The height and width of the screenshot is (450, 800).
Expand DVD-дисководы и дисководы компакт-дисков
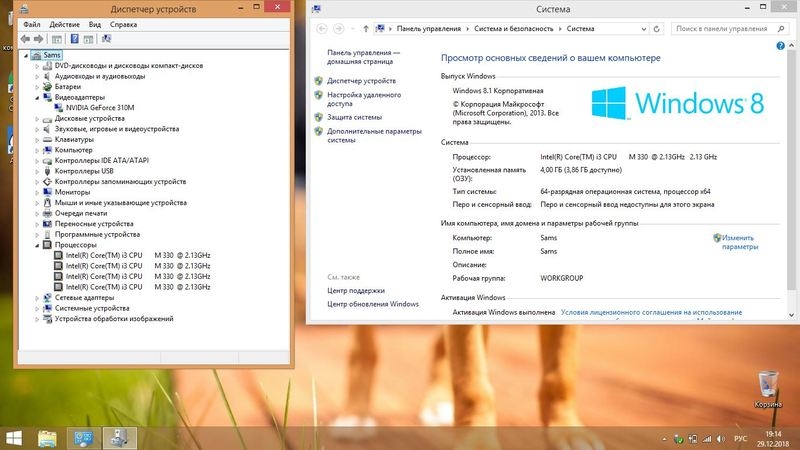(x=37, y=66)
